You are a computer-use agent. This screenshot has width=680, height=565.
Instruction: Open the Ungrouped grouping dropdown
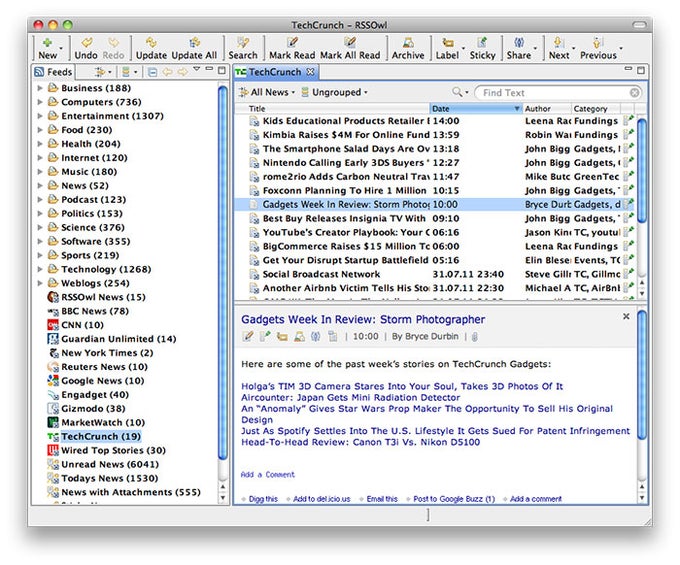tap(334, 92)
